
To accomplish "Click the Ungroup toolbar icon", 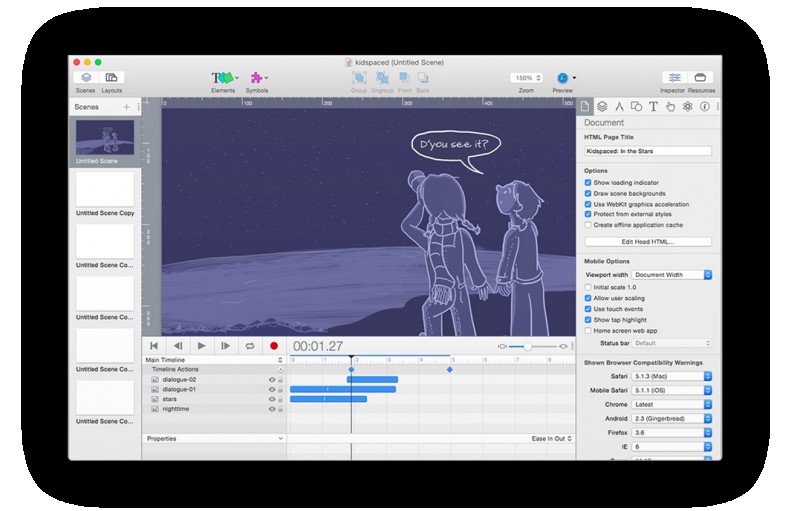I will [x=382, y=78].
